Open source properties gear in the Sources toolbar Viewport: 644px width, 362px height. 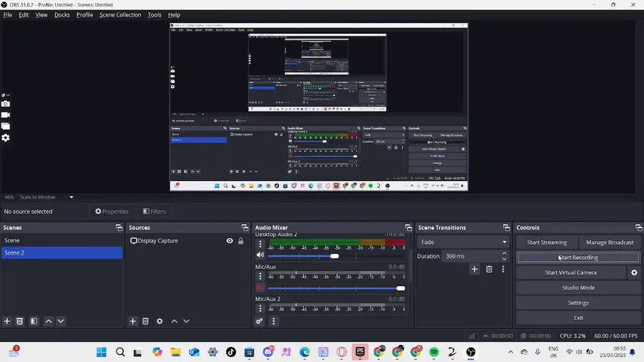point(160,321)
